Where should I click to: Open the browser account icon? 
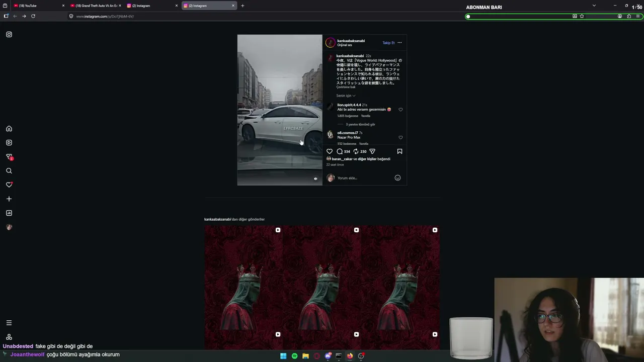pyautogui.click(x=620, y=16)
